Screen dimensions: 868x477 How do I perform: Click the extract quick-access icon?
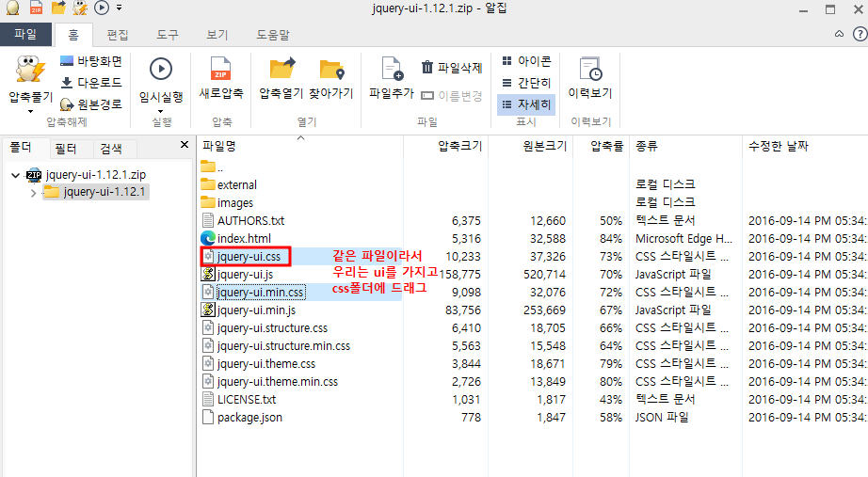(80, 8)
